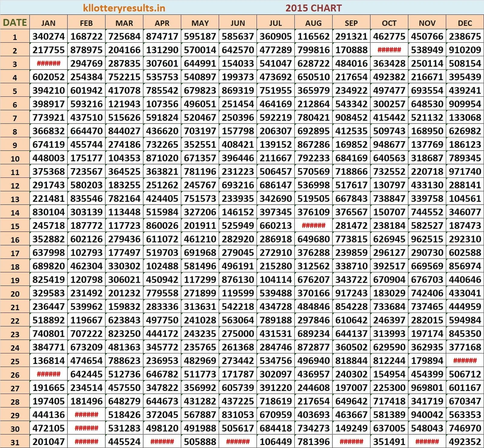Select the DEC column header
The image size is (484, 448).
click(464, 23)
